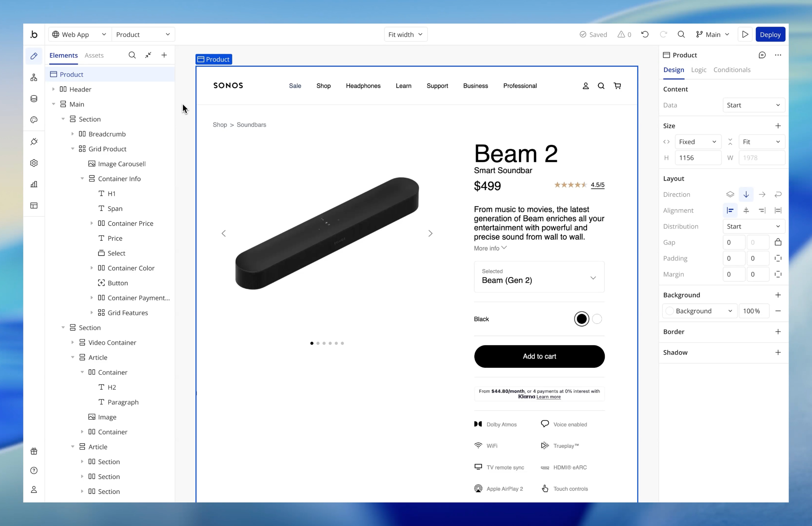812x526 pixels.
Task: Click the More info link
Action: (x=490, y=248)
